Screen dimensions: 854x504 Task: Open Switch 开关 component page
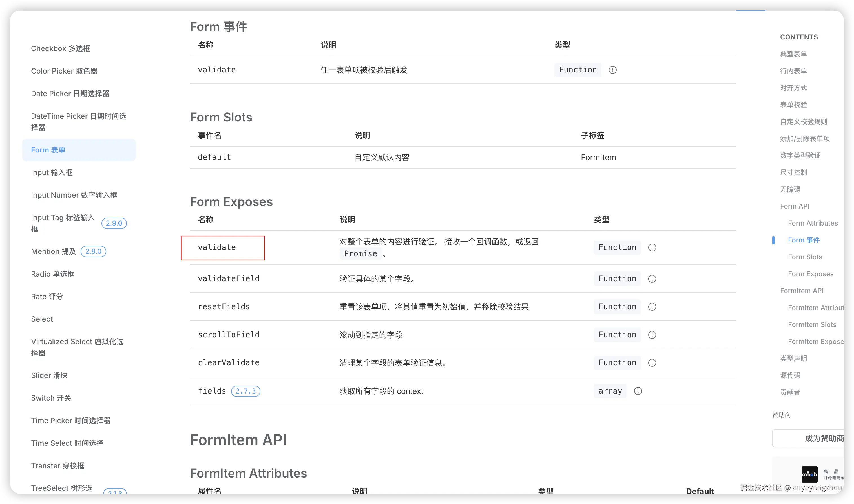pos(51,398)
